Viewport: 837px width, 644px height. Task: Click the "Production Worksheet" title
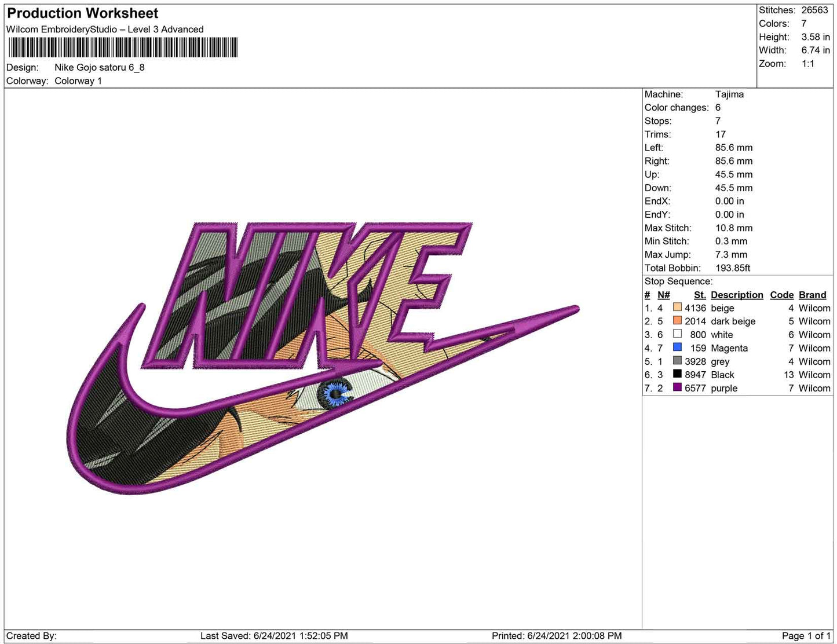coord(82,13)
